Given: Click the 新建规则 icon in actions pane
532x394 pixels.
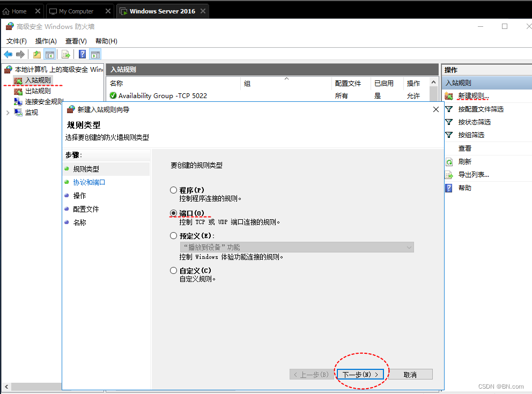Looking at the screenshot, I should [449, 96].
